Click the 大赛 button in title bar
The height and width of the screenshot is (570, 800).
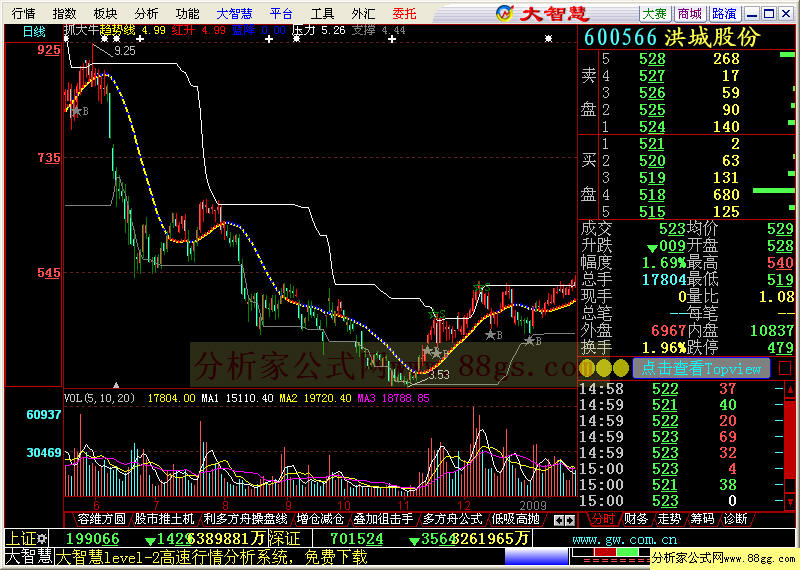655,14
